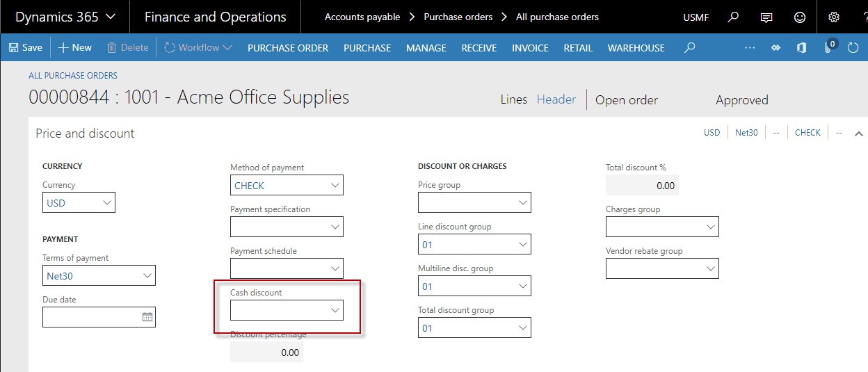Click the Purchase orders breadcrumb

tap(458, 17)
